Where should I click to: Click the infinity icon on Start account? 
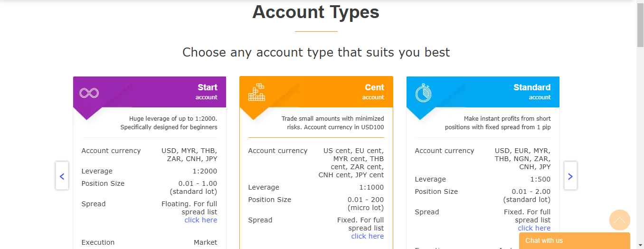[89, 93]
